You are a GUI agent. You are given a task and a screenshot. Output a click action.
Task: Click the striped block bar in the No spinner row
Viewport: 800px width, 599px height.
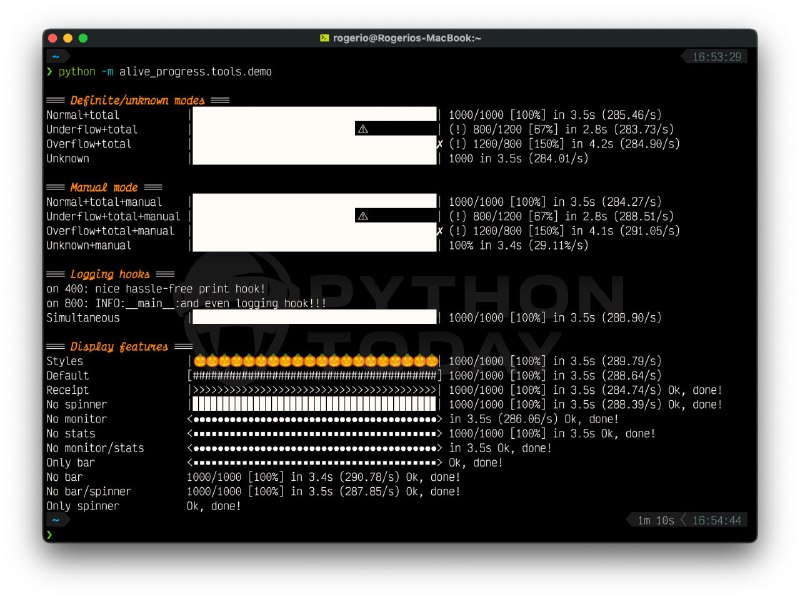click(x=314, y=405)
